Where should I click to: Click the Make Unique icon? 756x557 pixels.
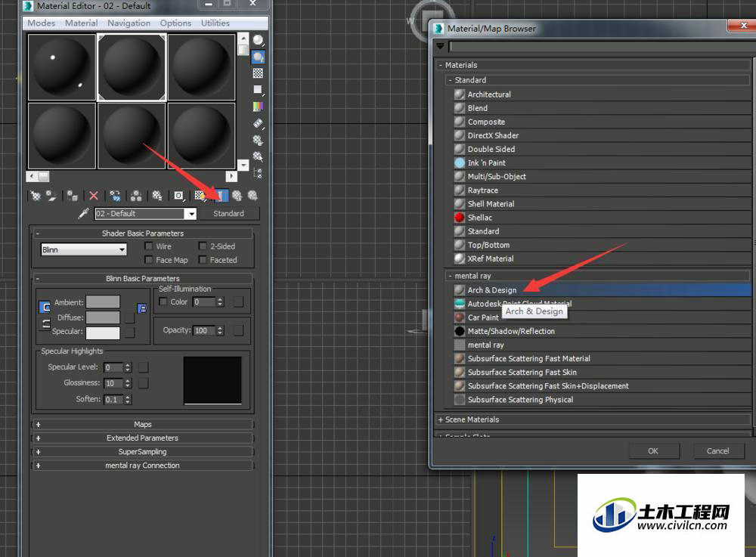tap(136, 196)
